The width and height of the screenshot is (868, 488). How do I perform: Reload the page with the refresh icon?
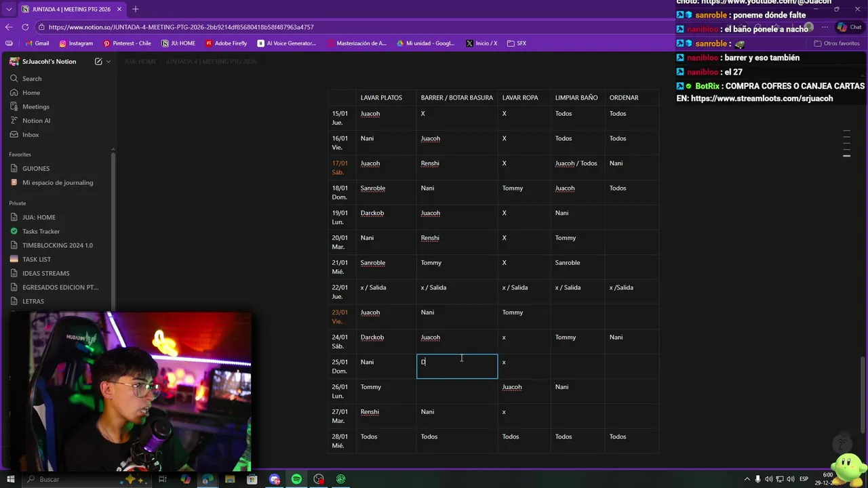tap(25, 27)
